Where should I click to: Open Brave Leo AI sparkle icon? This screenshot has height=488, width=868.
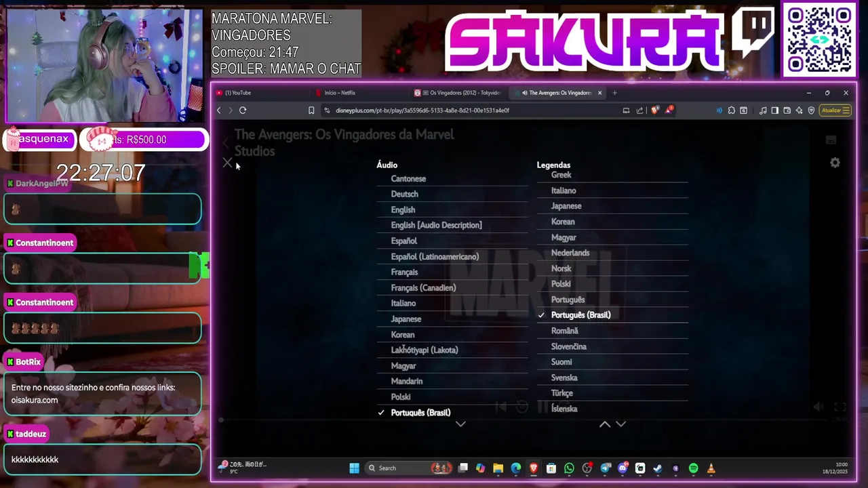tap(799, 110)
